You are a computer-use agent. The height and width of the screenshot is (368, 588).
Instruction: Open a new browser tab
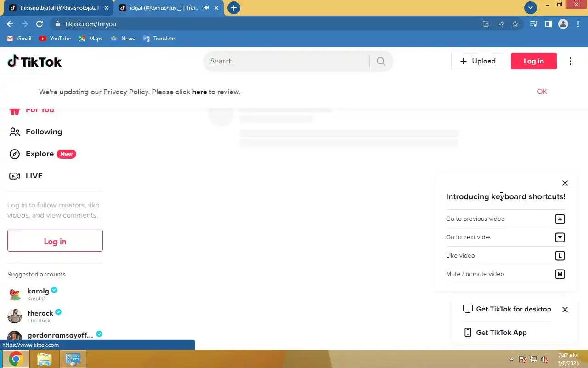point(234,8)
